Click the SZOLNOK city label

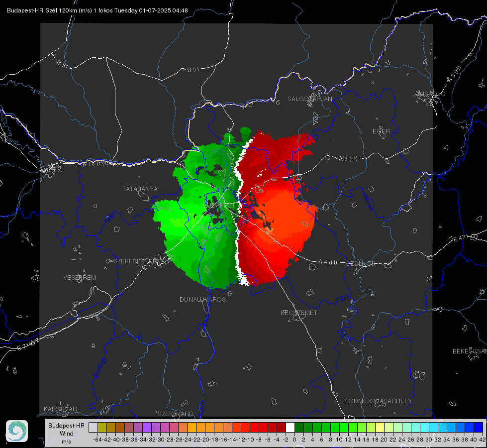[x=361, y=264]
